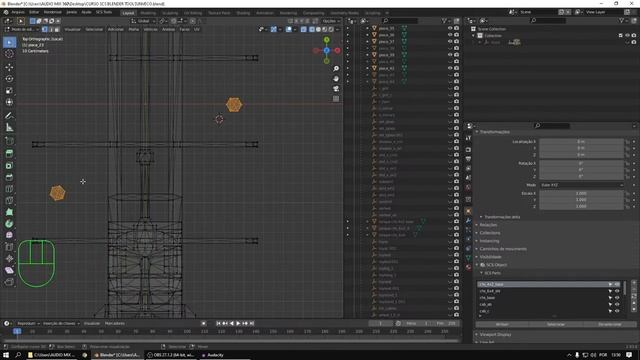Open the Object Data green triangle tab
Screen dimensions: 640x360
point(469,258)
